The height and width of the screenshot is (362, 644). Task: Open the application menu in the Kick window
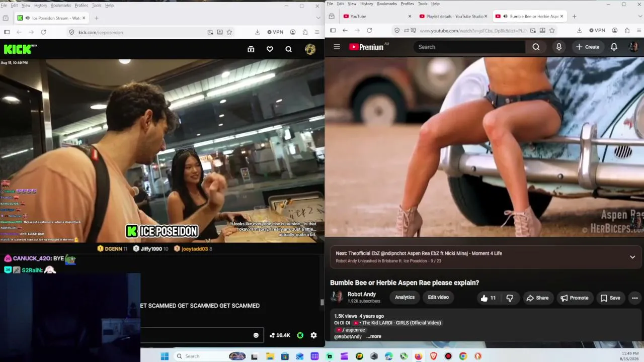pyautogui.click(x=317, y=32)
